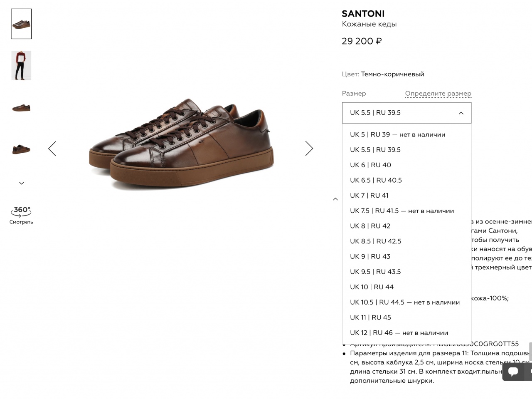The height and width of the screenshot is (399, 532).
Task: Select fourth sneaker thumbnail
Action: (21, 149)
